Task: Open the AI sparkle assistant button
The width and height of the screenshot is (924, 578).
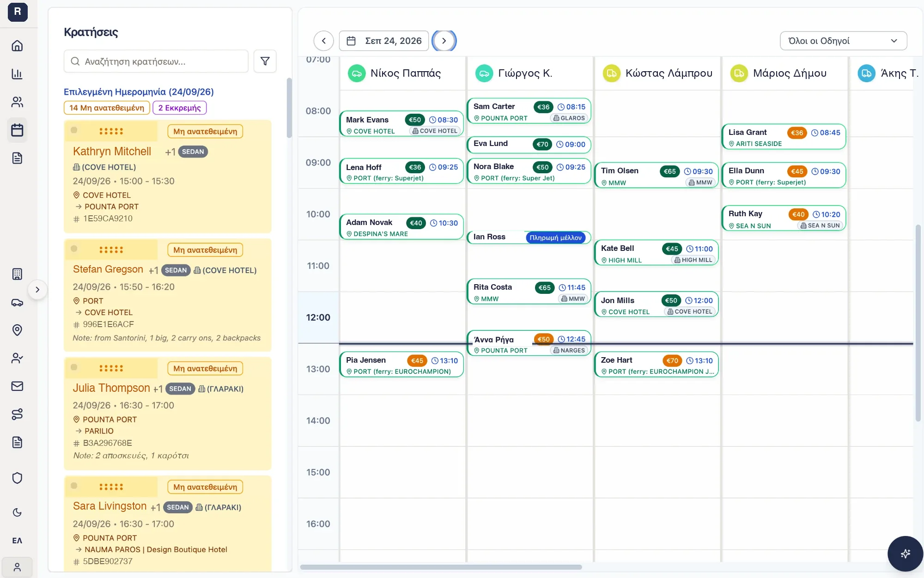Action: click(x=905, y=554)
